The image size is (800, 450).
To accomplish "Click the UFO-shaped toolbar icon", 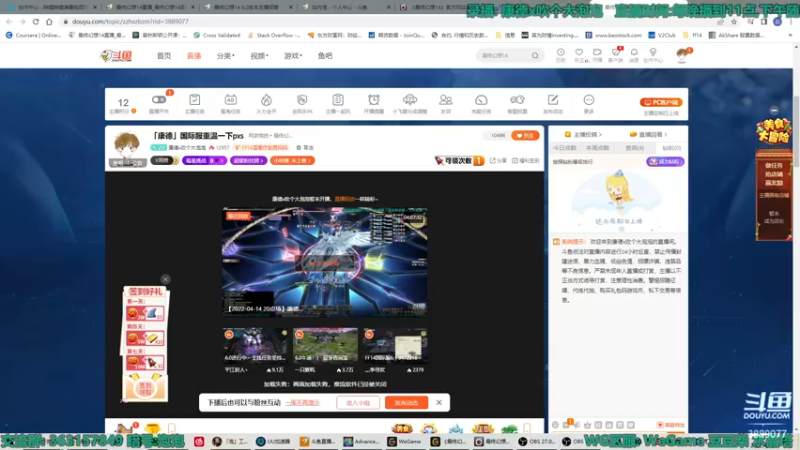I will [x=410, y=99].
